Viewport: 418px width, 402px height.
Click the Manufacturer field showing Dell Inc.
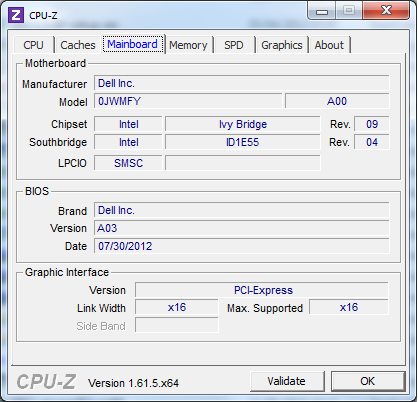click(x=242, y=83)
